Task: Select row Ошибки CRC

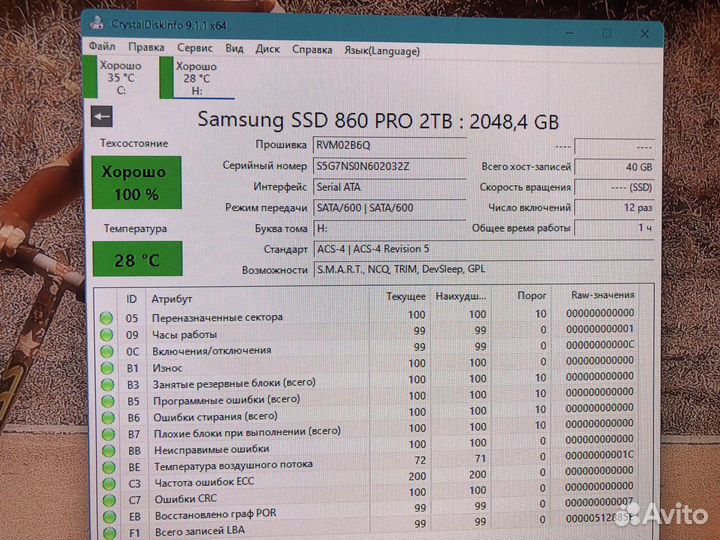Action: pyautogui.click(x=367, y=494)
